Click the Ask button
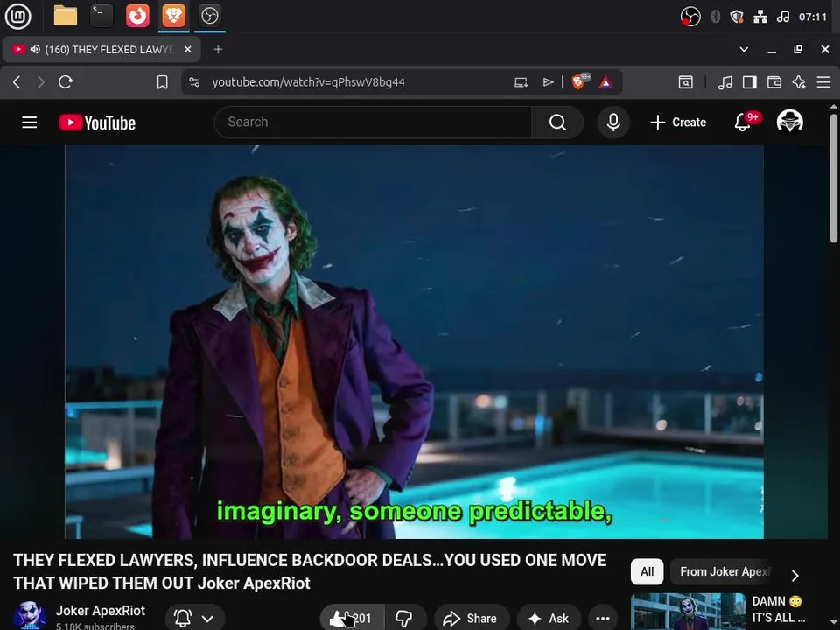This screenshot has width=840, height=630. click(549, 619)
